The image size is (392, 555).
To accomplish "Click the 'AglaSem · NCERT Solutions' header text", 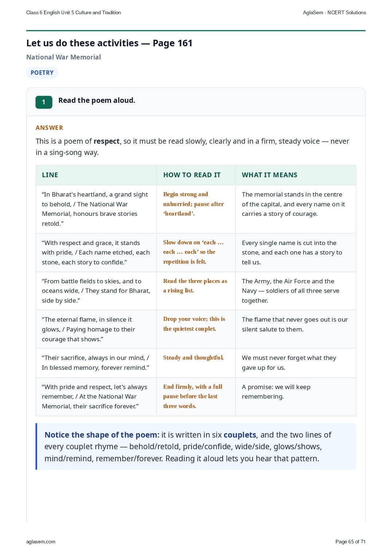I will click(334, 12).
